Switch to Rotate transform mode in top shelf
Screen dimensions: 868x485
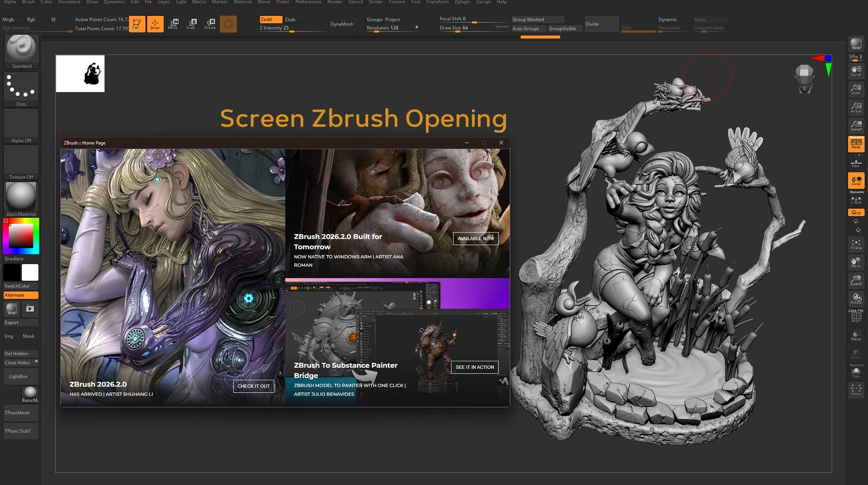[210, 24]
